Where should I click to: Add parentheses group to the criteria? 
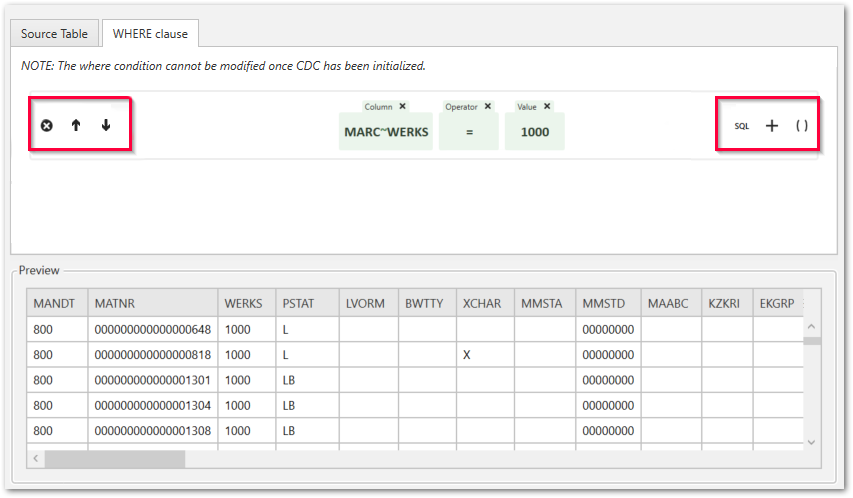(801, 126)
